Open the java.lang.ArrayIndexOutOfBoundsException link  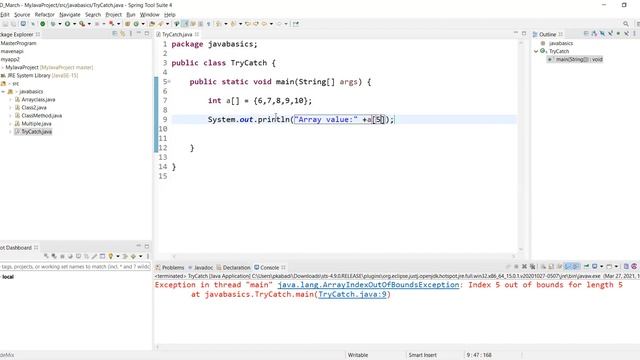click(368, 285)
